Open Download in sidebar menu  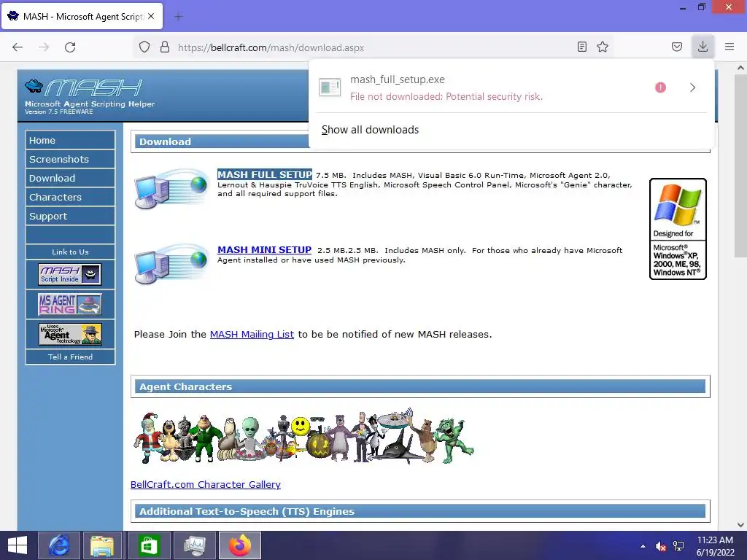click(x=70, y=178)
